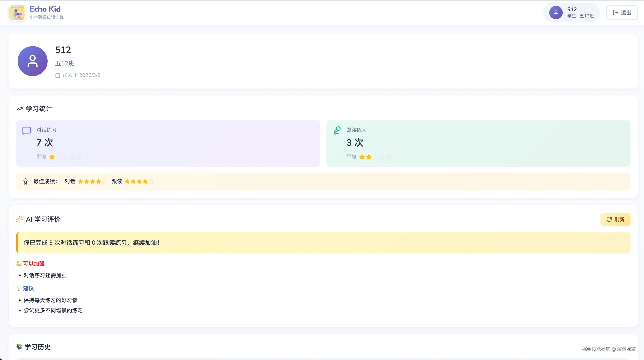Click the 五12班 class link
This screenshot has height=360, width=644.
click(64, 63)
